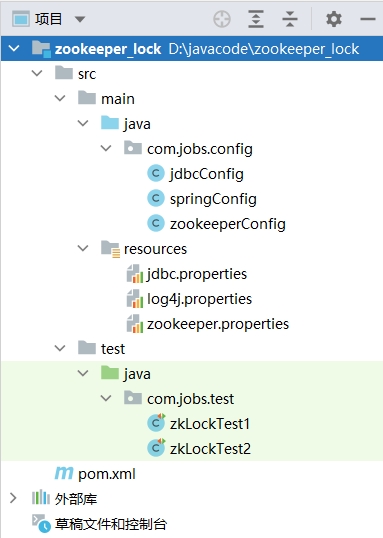Click the test folder icon
The image size is (383, 538).
87,348
